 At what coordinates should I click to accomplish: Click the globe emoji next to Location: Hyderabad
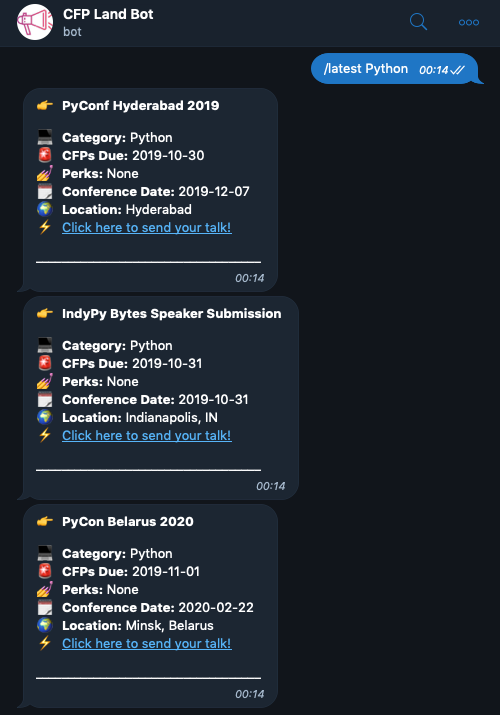click(x=45, y=209)
